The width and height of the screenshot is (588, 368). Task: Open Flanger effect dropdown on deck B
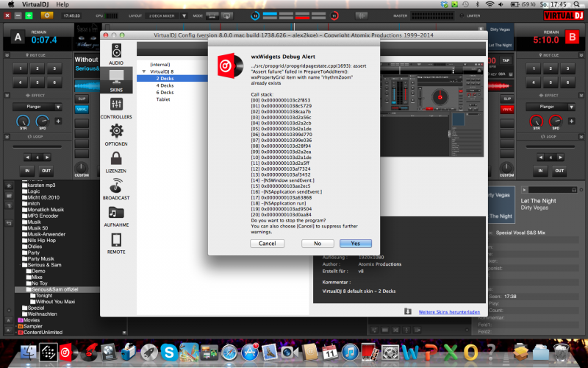click(x=571, y=107)
